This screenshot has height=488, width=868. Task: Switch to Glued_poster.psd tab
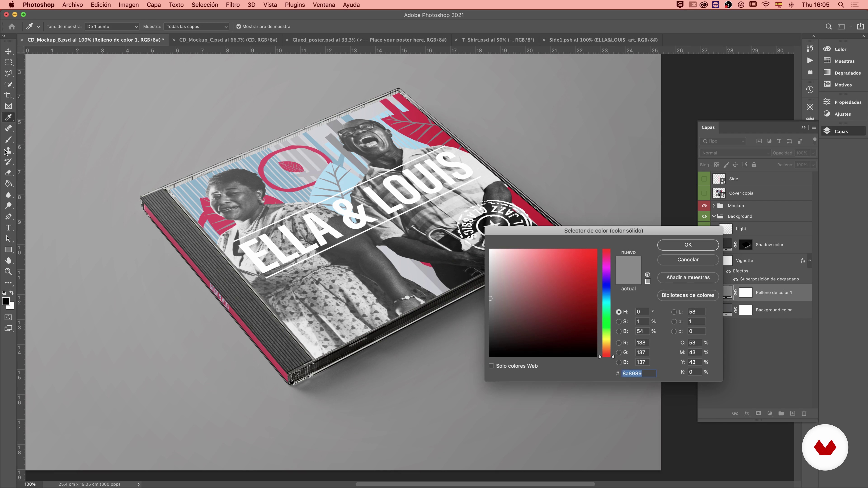[369, 40]
